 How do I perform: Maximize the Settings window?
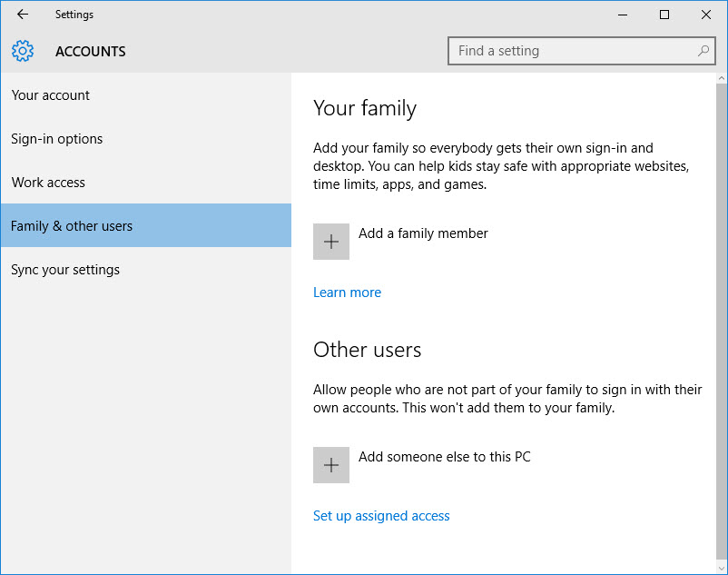coord(664,15)
